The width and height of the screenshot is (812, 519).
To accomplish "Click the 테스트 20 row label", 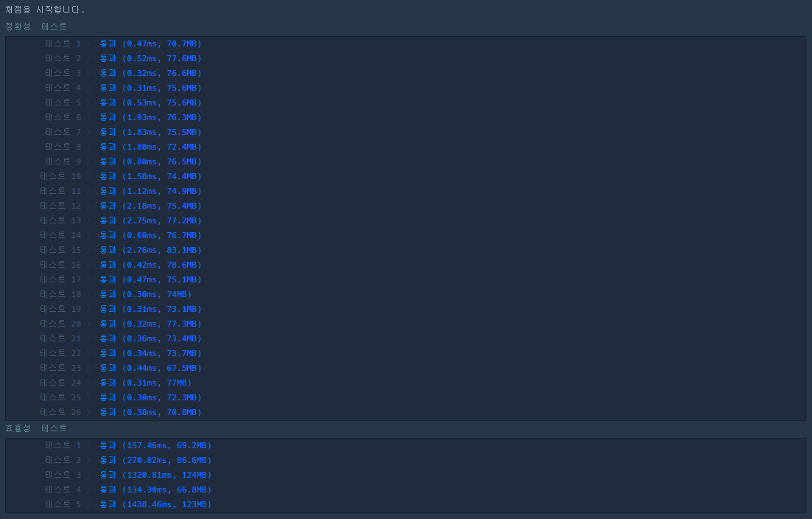I will [60, 324].
